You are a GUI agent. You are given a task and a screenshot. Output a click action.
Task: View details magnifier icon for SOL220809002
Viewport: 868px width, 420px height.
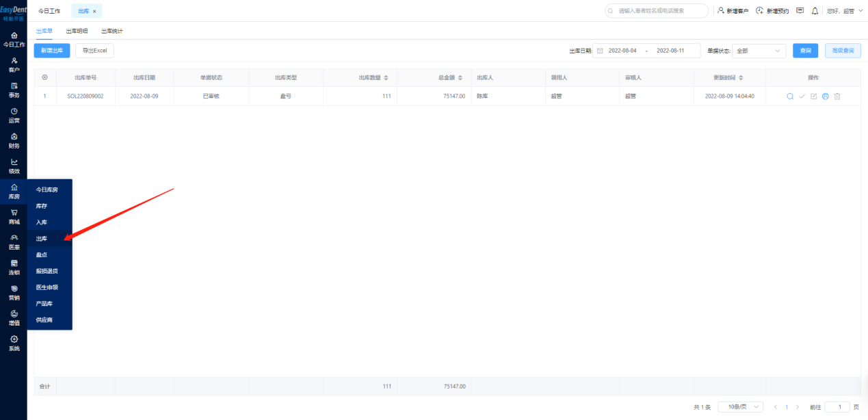[x=790, y=96]
